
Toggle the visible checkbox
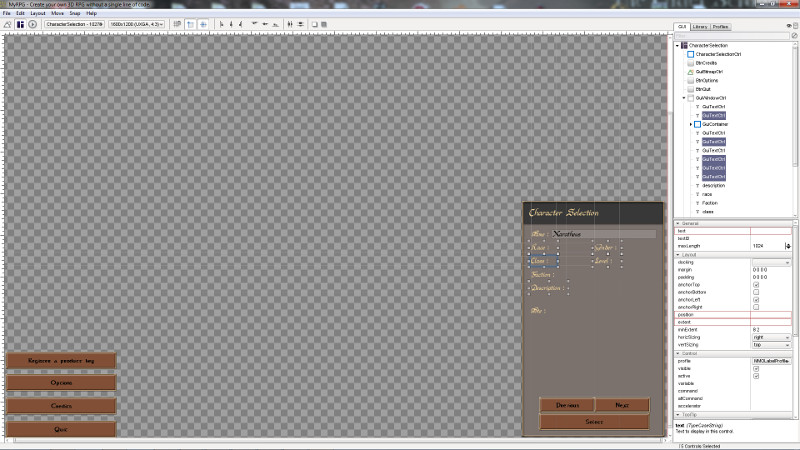tap(756, 368)
